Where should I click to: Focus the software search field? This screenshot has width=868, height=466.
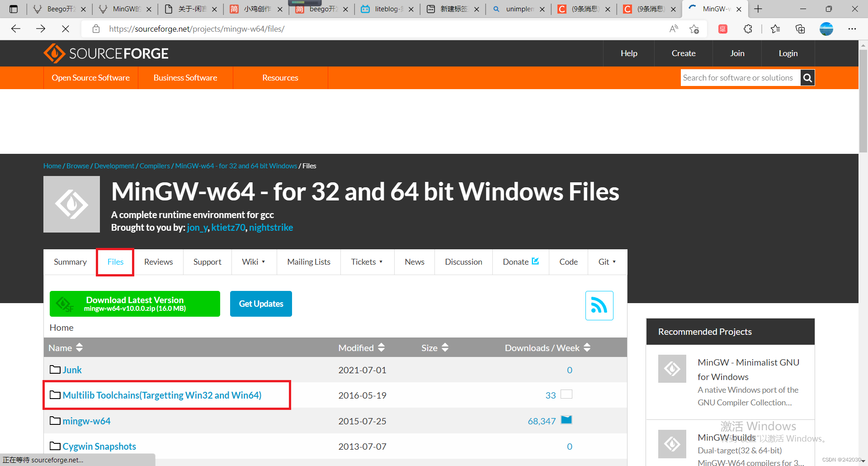741,78
